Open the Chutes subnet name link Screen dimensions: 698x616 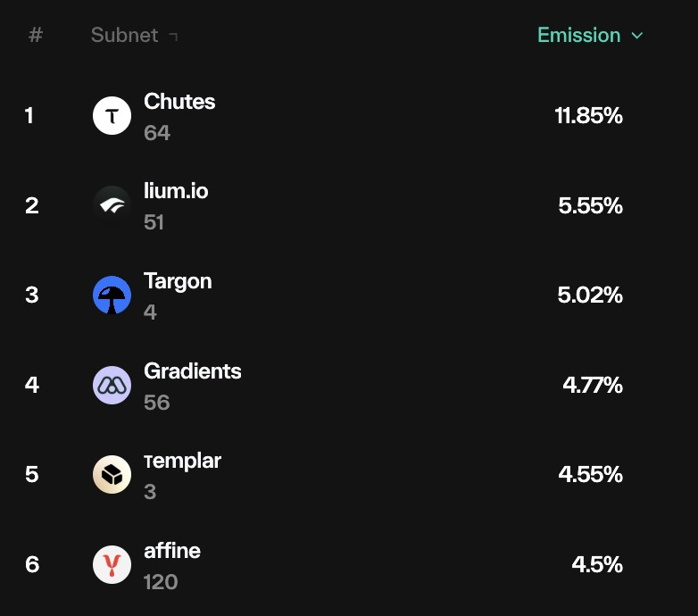click(x=179, y=102)
